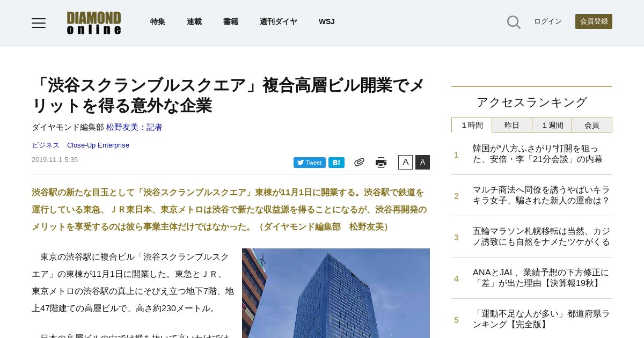The image size is (644, 338).
Task: Select the 1週間 ranking tab
Action: [552, 125]
